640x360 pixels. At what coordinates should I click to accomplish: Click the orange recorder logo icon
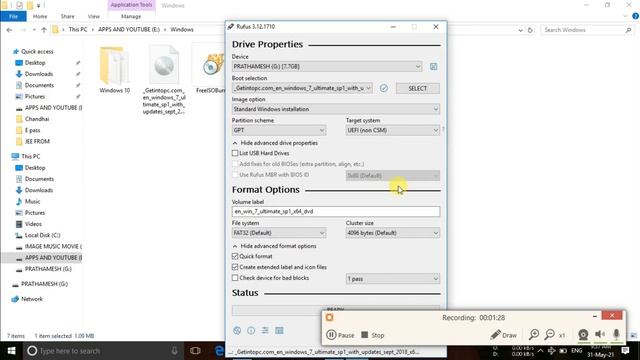329,317
